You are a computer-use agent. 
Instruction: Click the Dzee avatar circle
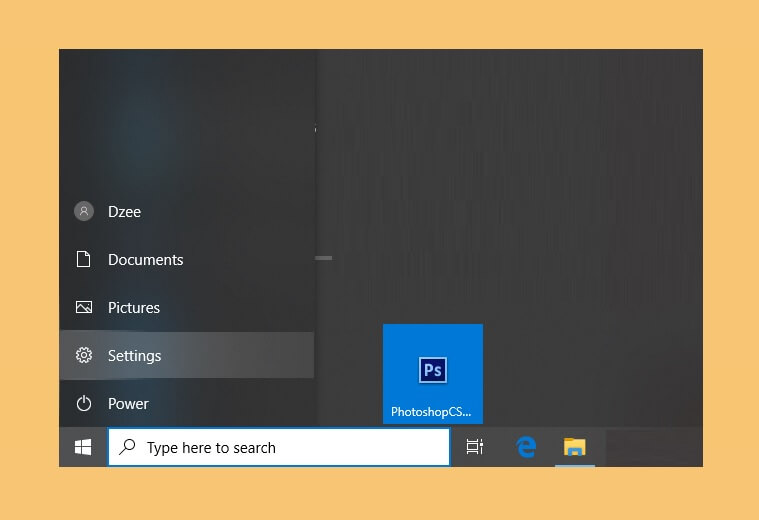pyautogui.click(x=84, y=211)
